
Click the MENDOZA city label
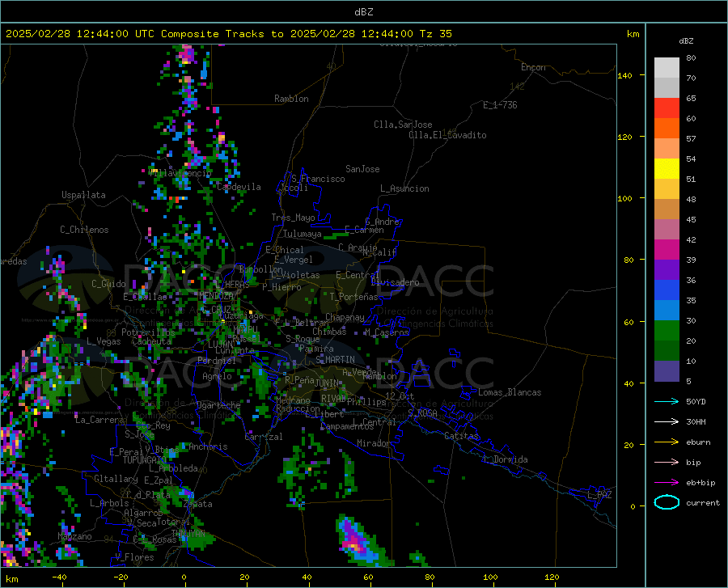[x=216, y=296]
